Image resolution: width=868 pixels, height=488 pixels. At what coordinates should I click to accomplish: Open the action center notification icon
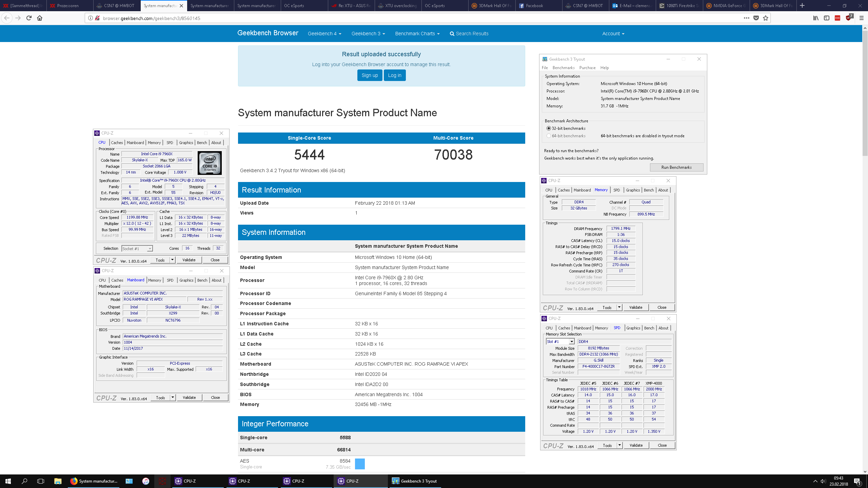pos(857,481)
